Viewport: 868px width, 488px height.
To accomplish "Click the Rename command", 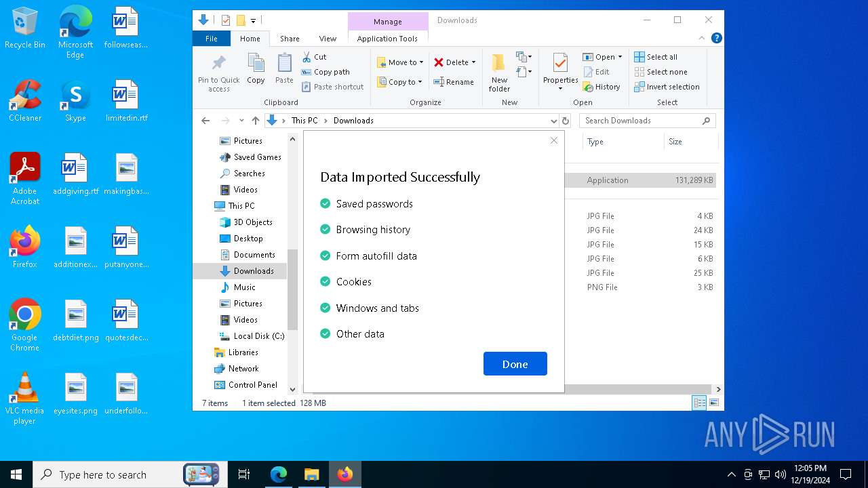I will 454,82.
